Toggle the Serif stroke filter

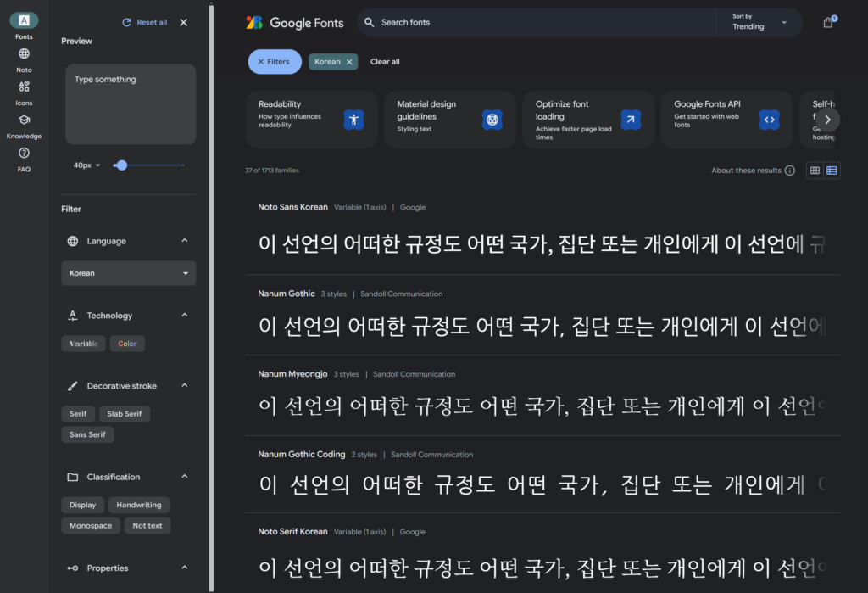[x=78, y=414]
